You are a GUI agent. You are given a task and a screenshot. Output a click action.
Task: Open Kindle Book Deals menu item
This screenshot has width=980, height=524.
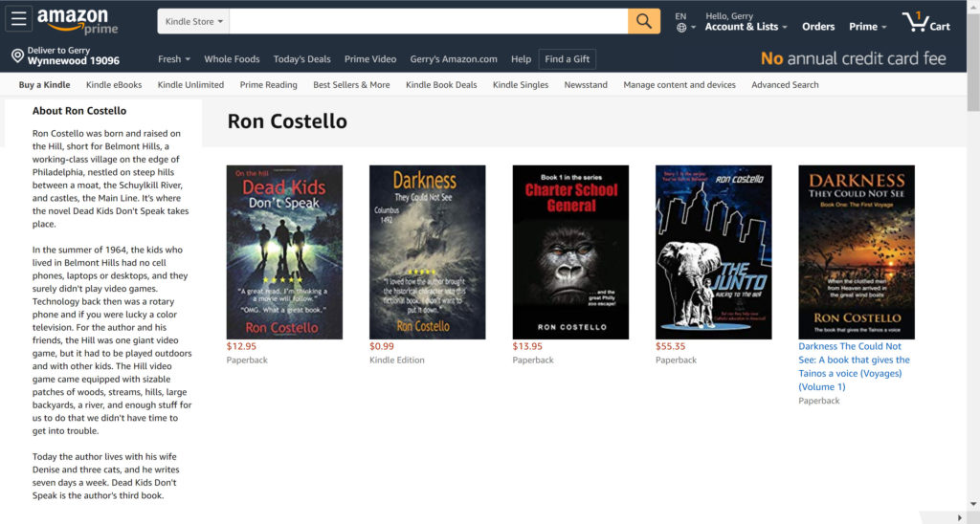(441, 85)
